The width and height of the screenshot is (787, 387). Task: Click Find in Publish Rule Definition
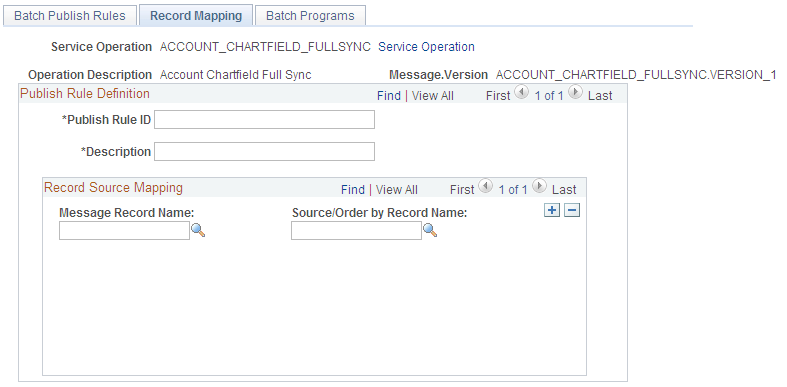tap(389, 96)
